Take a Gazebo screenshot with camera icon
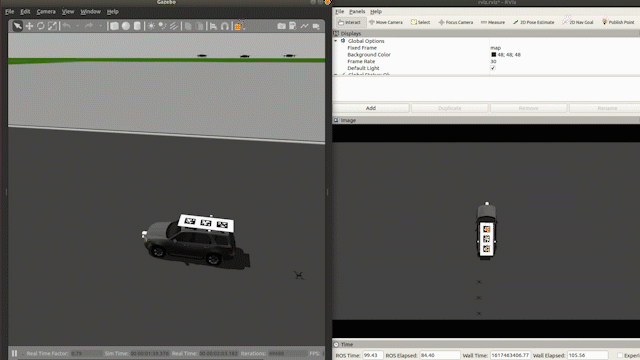This screenshot has height=360, width=640. tap(281, 26)
